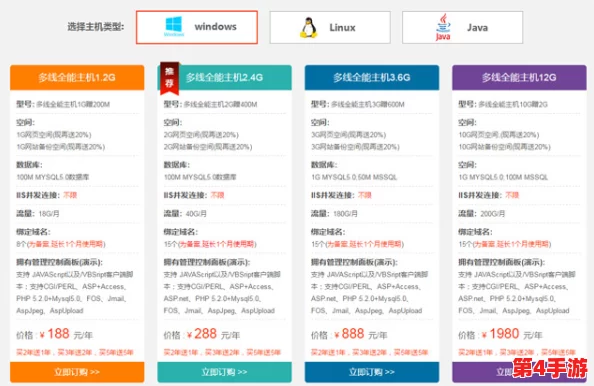Click 1G网页空间 text in 1.2G plan
594x386 pixels.
(54, 135)
